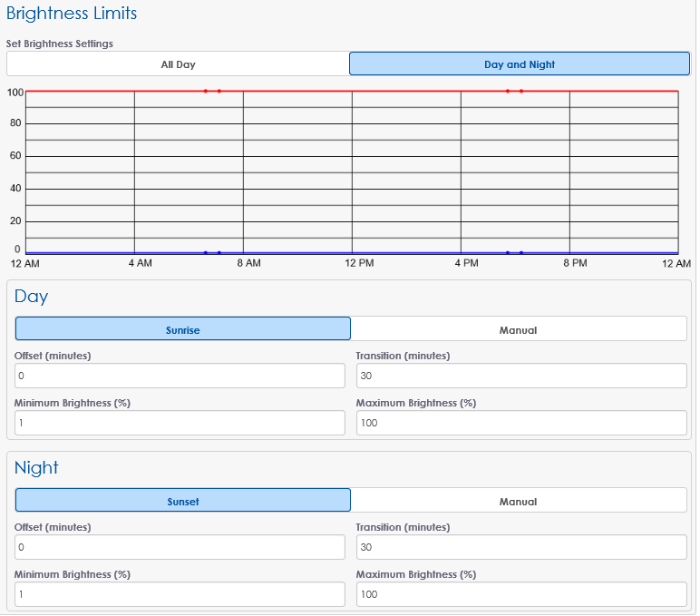Click the leftmost red marker on the graph
700x616 pixels.
coord(206,91)
